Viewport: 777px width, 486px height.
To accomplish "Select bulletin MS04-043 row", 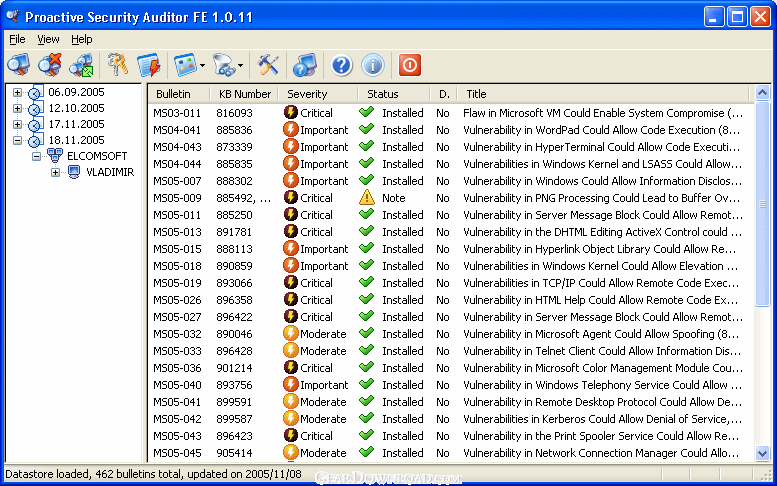I will point(451,147).
